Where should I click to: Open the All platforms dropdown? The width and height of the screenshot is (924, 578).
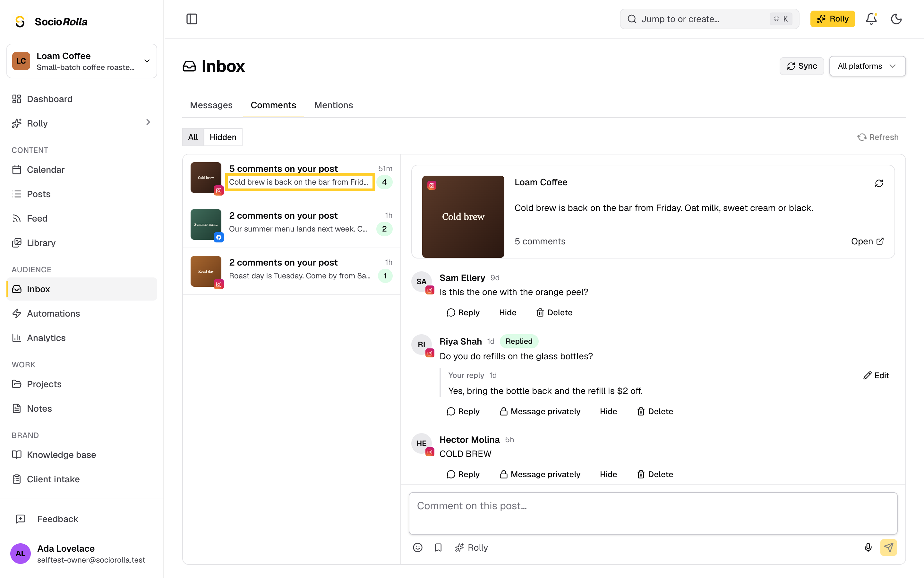(x=867, y=66)
